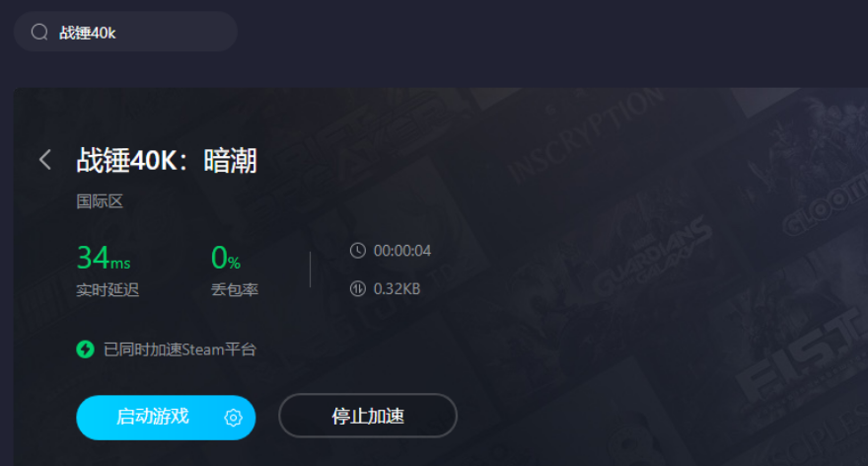The image size is (868, 466).
Task: Click the 0.32KB traffic value
Action: [397, 288]
